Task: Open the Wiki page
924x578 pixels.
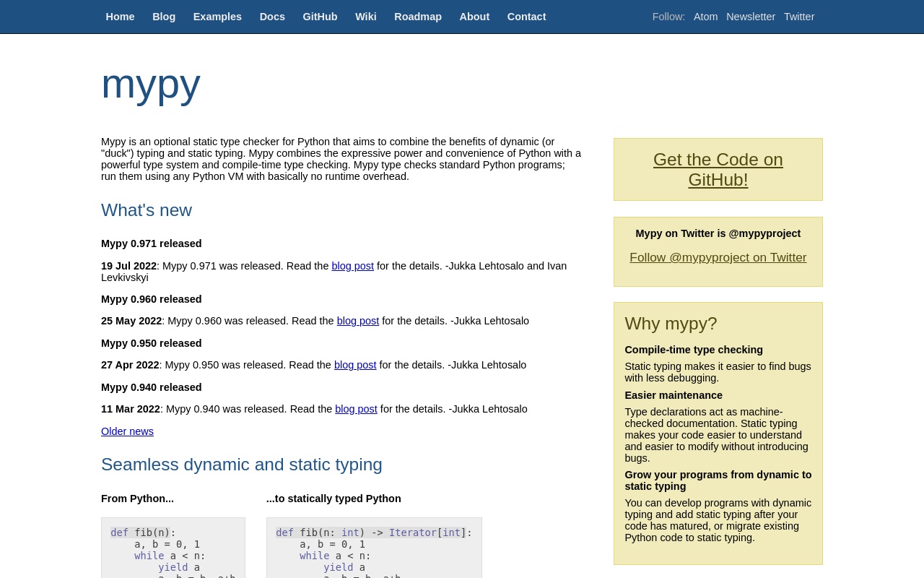Action: [x=365, y=17]
